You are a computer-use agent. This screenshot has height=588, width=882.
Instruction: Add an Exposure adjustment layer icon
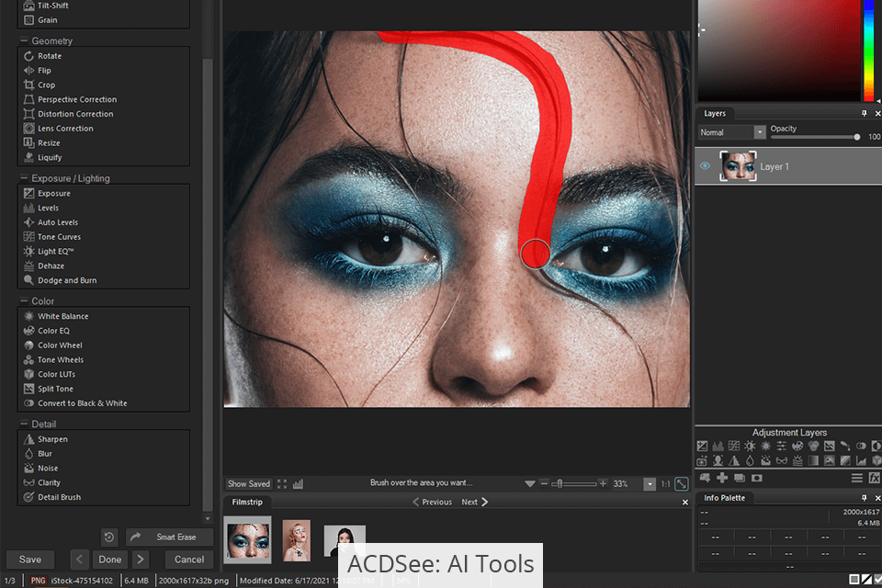[x=702, y=447]
